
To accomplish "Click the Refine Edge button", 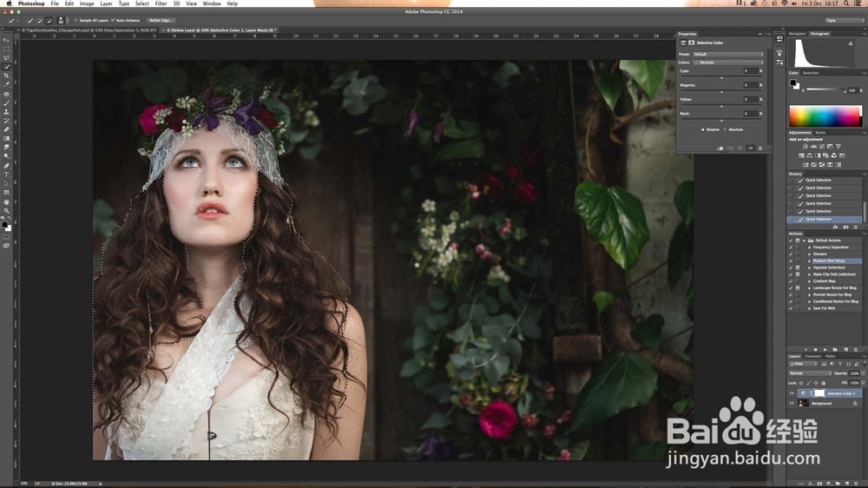I will click(161, 21).
